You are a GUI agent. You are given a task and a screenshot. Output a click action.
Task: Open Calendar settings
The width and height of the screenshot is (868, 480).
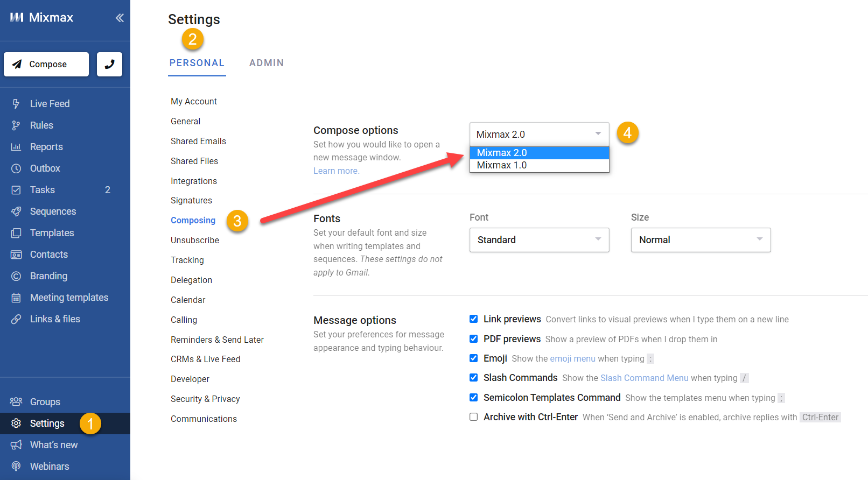188,300
